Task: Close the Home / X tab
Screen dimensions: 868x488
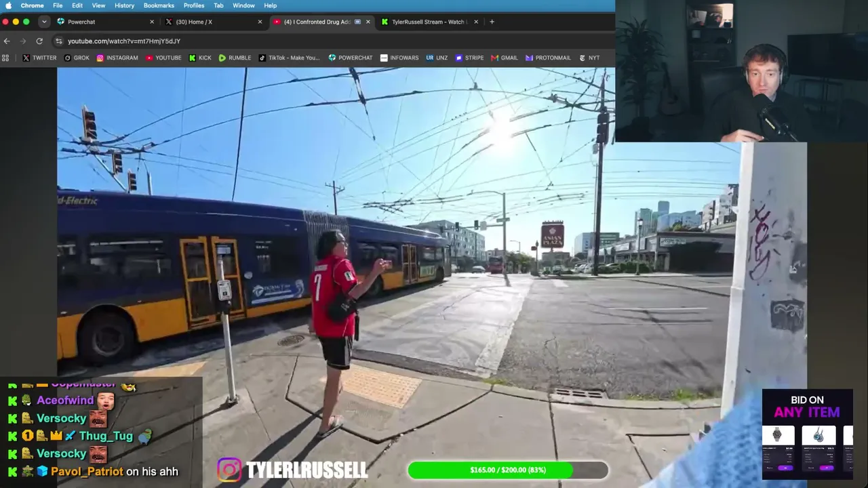Action: click(x=260, y=22)
